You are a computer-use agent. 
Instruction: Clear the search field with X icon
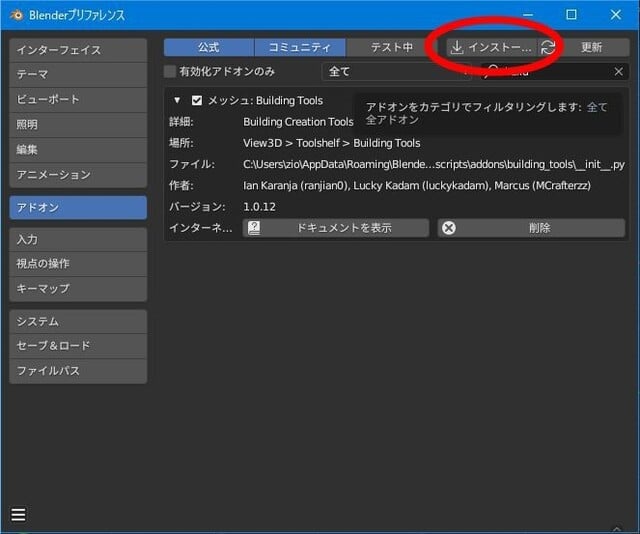coord(619,72)
